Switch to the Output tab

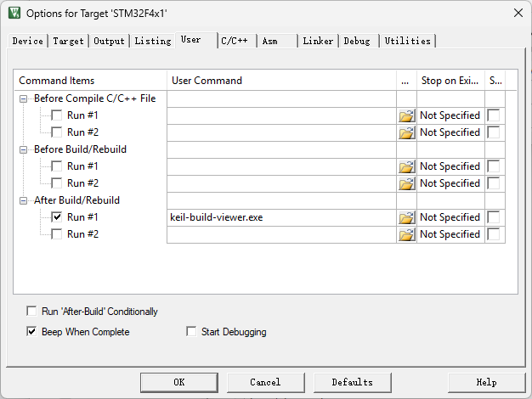pyautogui.click(x=109, y=41)
